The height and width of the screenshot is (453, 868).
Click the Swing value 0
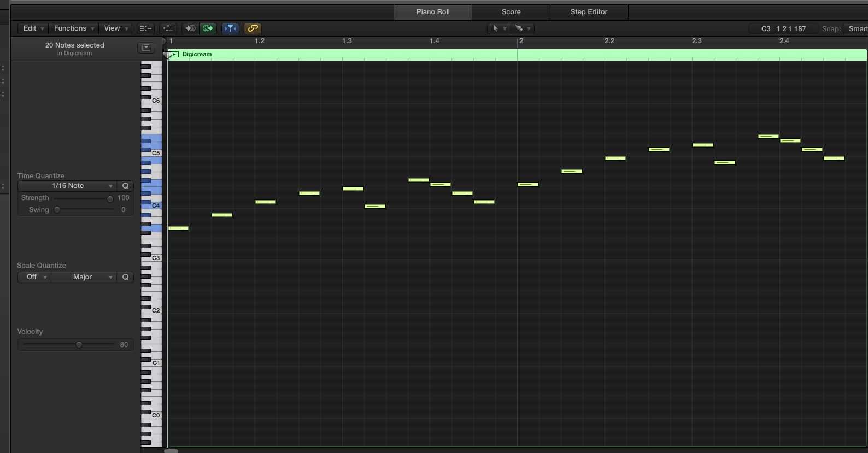(124, 210)
